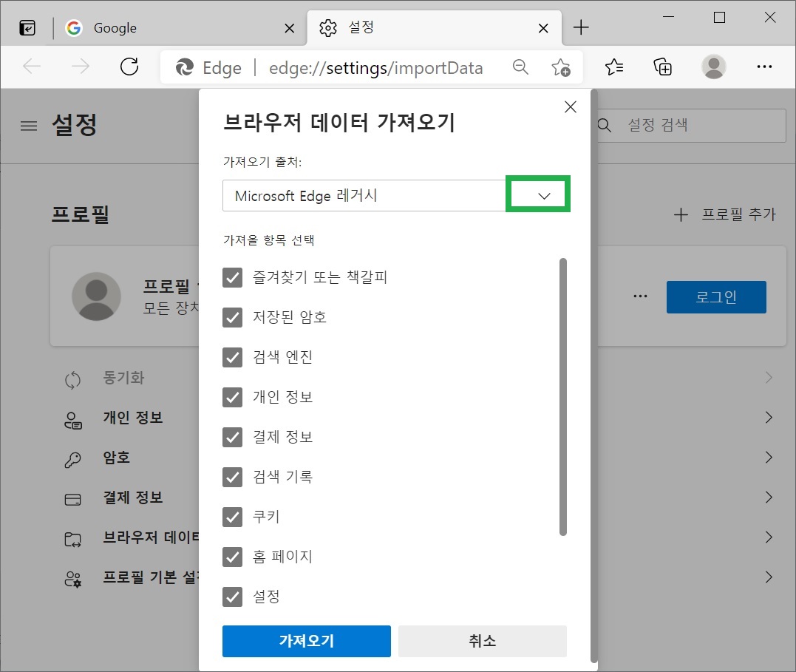Click the profile card avatar picture
Screen dimensions: 796x672
pyautogui.click(x=97, y=296)
